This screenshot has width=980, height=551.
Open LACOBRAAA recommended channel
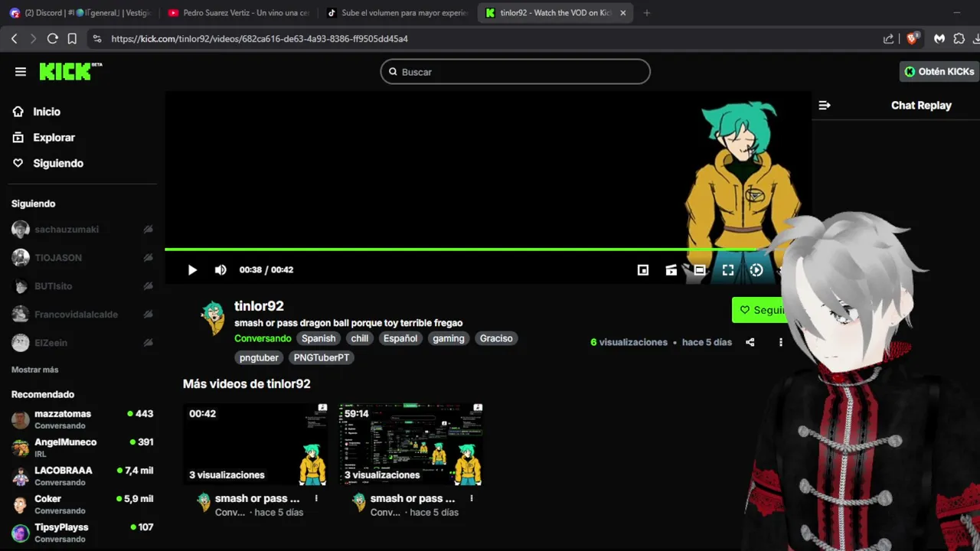pos(83,476)
